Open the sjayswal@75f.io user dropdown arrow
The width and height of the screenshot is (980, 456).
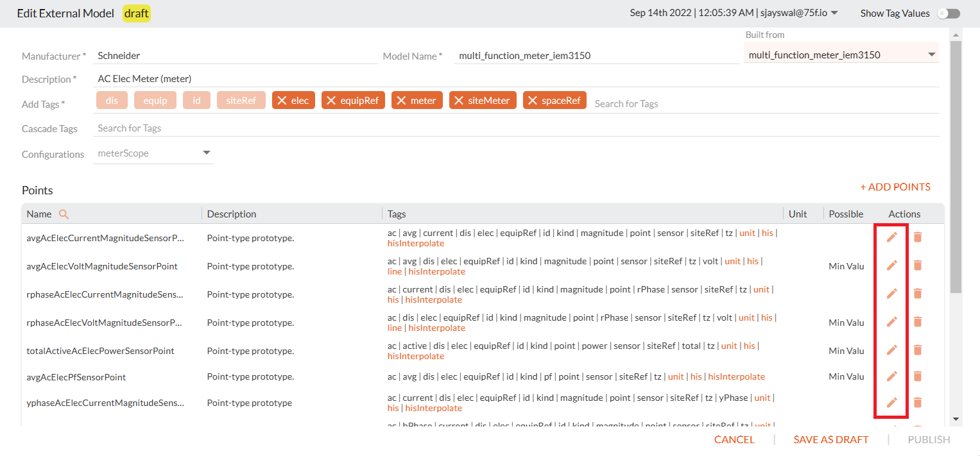834,13
